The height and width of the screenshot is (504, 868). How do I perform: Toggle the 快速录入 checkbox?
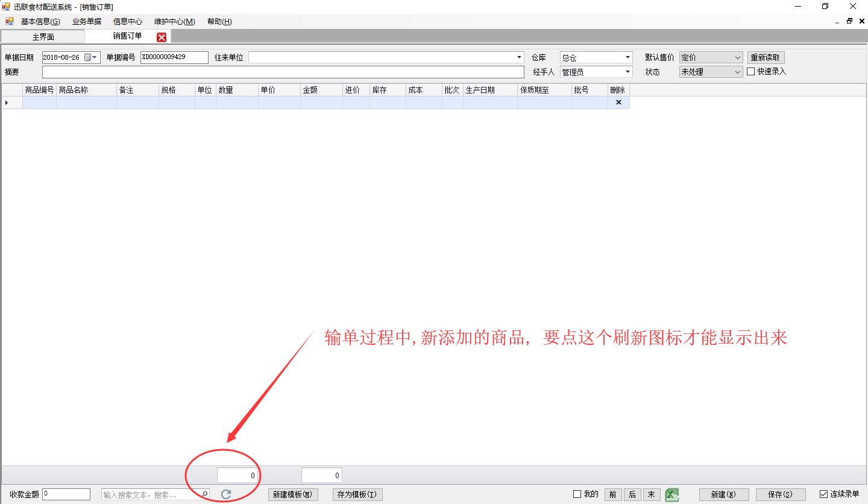[x=751, y=71]
